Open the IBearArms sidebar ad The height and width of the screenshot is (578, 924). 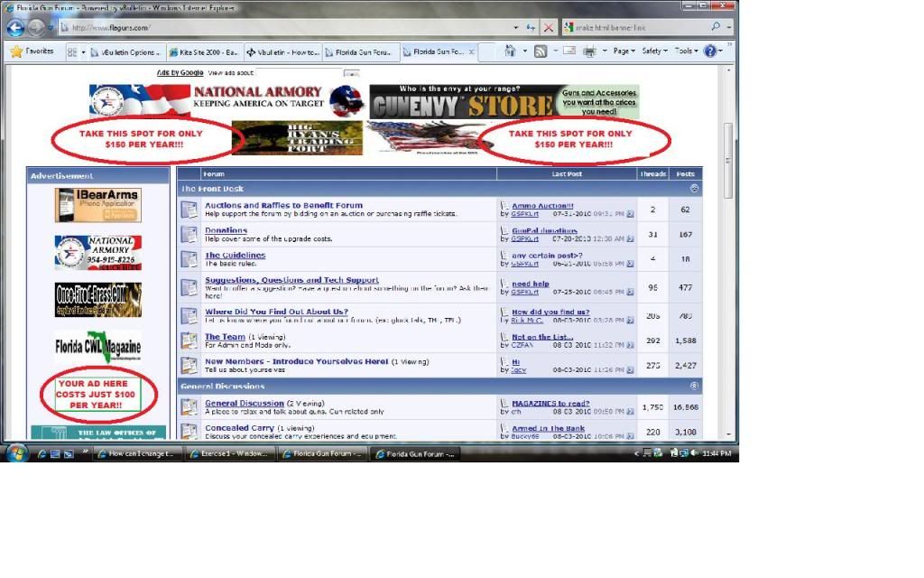pyautogui.click(x=97, y=205)
